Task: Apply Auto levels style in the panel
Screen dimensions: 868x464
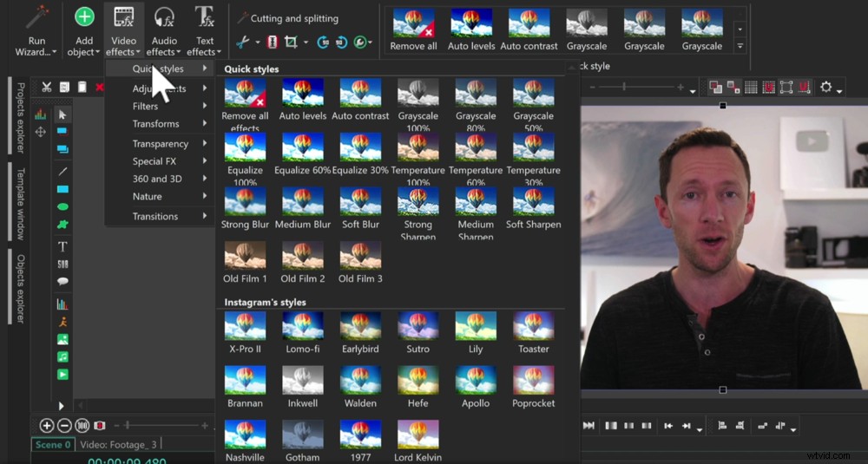Action: pyautogui.click(x=303, y=100)
